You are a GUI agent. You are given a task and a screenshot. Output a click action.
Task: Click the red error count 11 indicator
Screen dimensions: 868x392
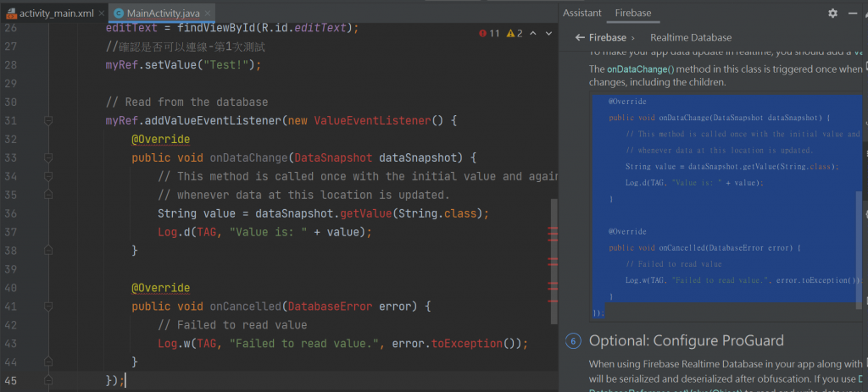[x=489, y=33]
